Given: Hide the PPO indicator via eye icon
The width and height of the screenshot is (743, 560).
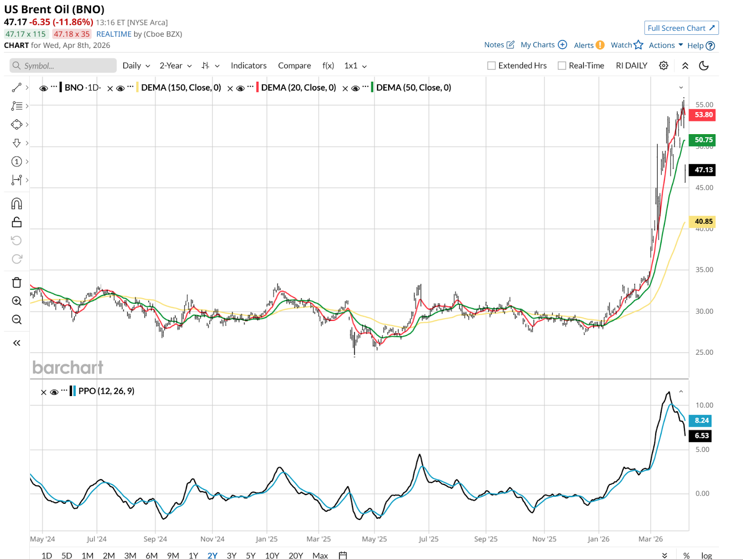Looking at the screenshot, I should click(54, 392).
